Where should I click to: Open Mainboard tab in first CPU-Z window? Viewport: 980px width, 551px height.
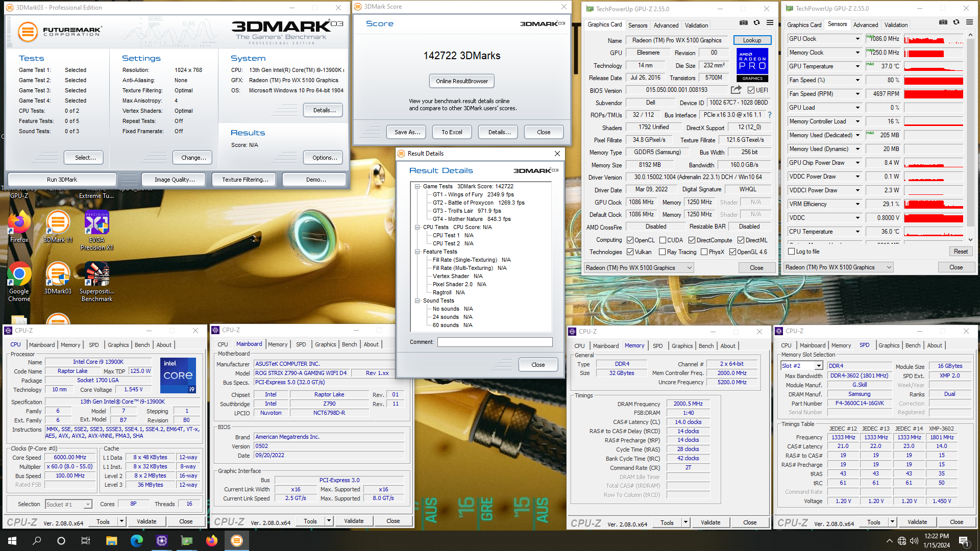click(x=42, y=345)
